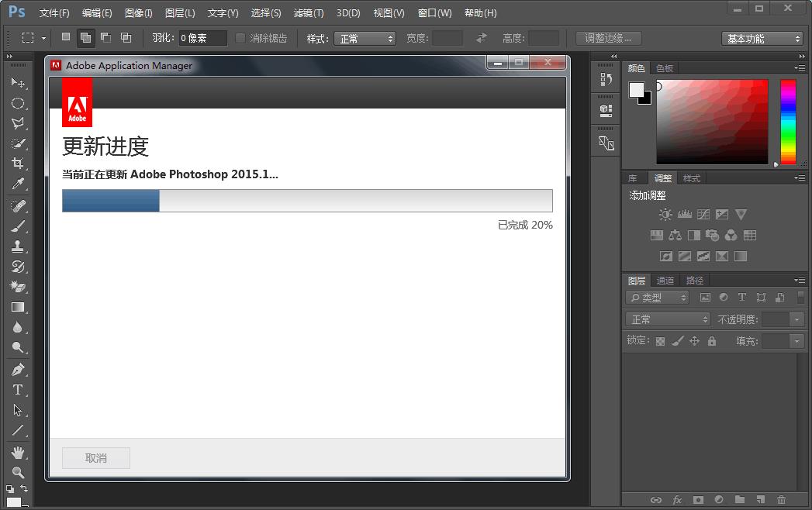Image resolution: width=812 pixels, height=510 pixels.
Task: Open the 滤镜(T) menu
Action: point(309,13)
